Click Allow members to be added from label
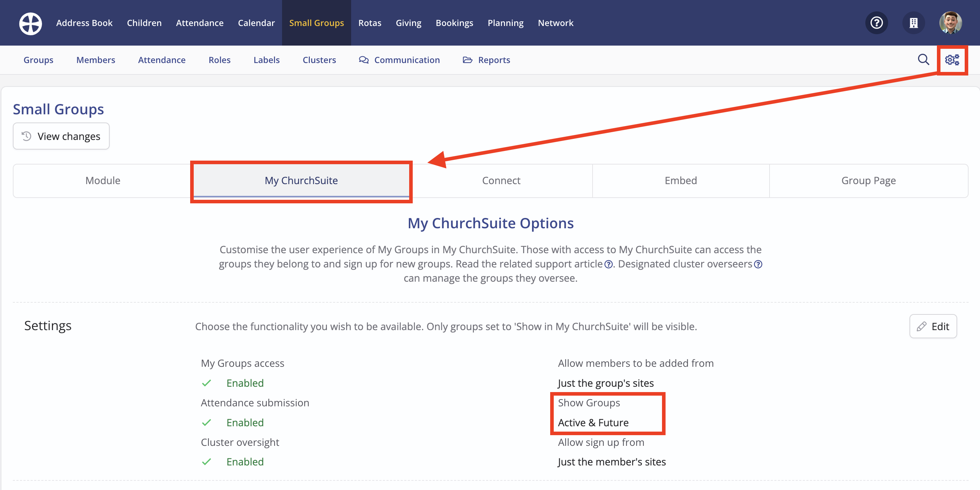The width and height of the screenshot is (980, 490). click(x=635, y=363)
